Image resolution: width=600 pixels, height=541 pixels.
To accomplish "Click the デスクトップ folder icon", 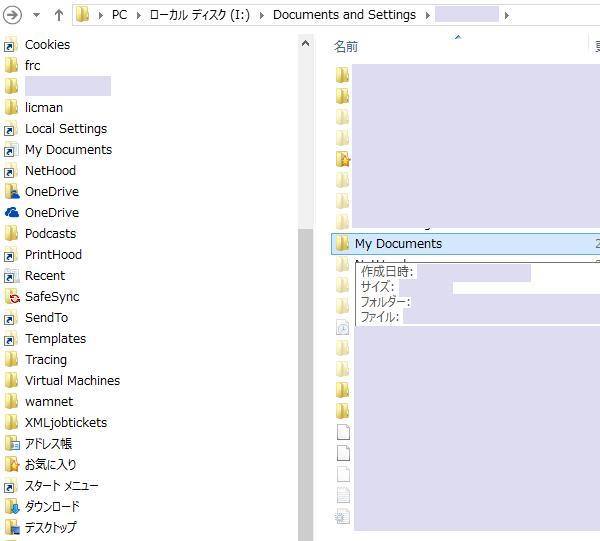I will [x=12, y=528].
